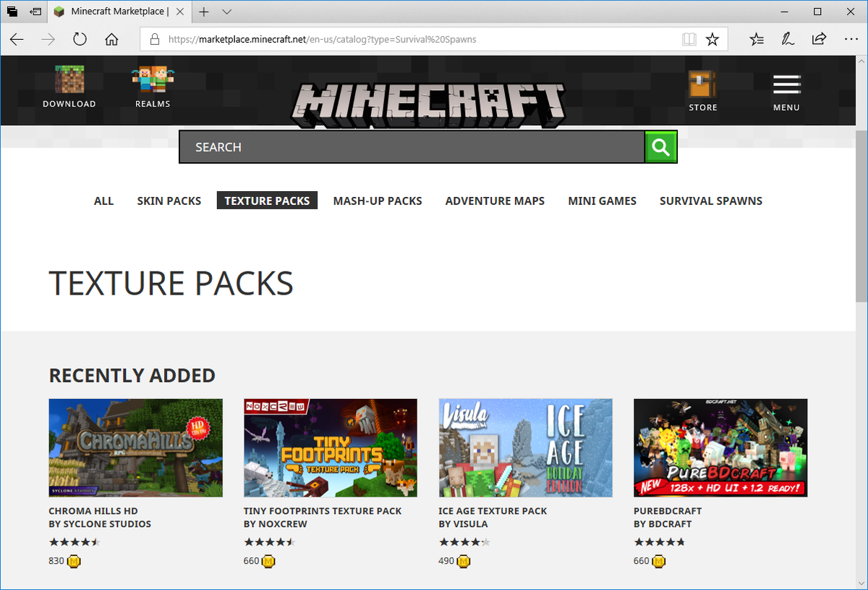
Task: Click the Minecoin icon under Ice Age pack
Action: pos(464,561)
